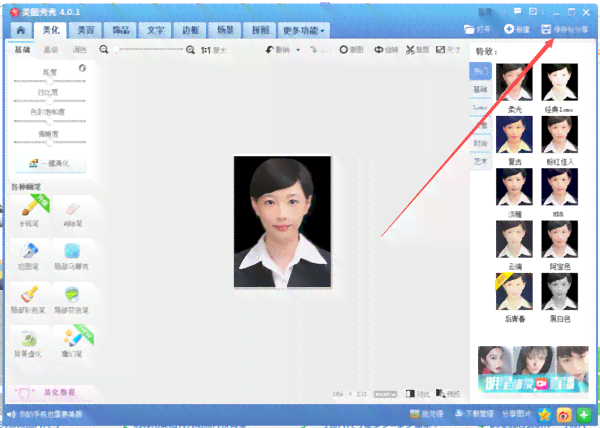Click the home icon tab
Image resolution: width=600 pixels, height=428 pixels.
point(21,30)
